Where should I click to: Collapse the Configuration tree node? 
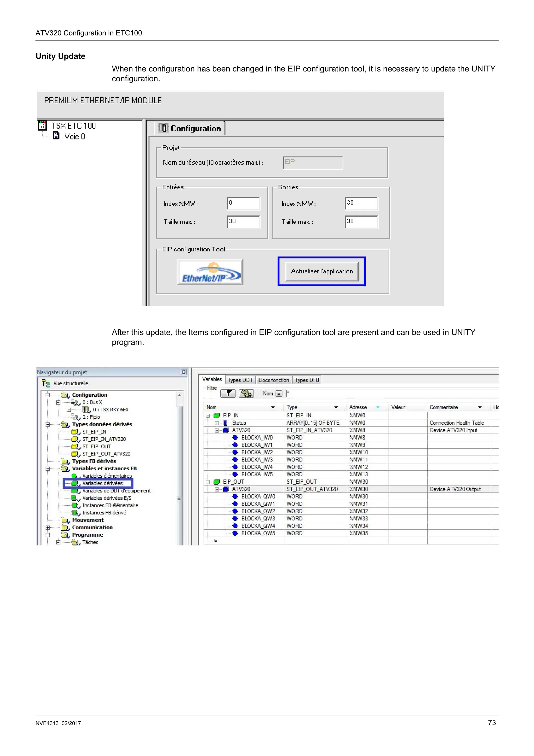pos(48,395)
